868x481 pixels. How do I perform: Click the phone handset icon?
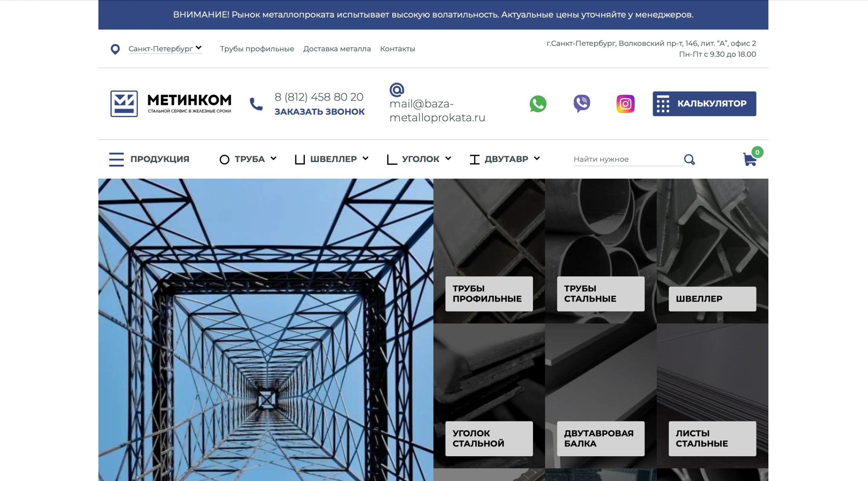[256, 104]
